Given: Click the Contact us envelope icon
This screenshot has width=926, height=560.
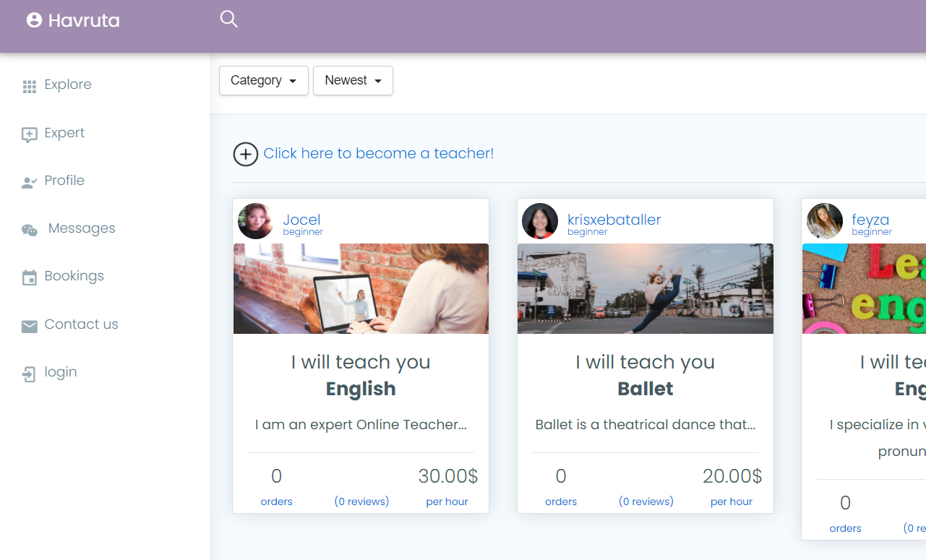Looking at the screenshot, I should (x=29, y=327).
